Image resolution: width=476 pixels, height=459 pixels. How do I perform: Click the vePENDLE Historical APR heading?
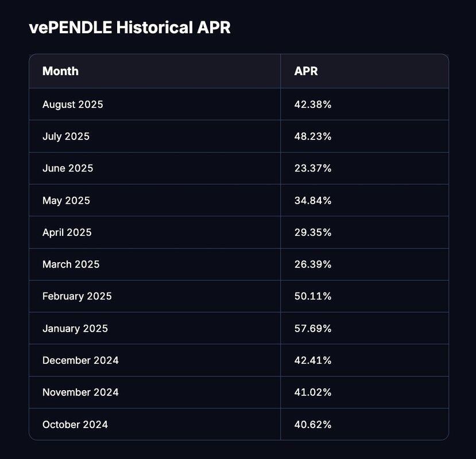point(129,28)
